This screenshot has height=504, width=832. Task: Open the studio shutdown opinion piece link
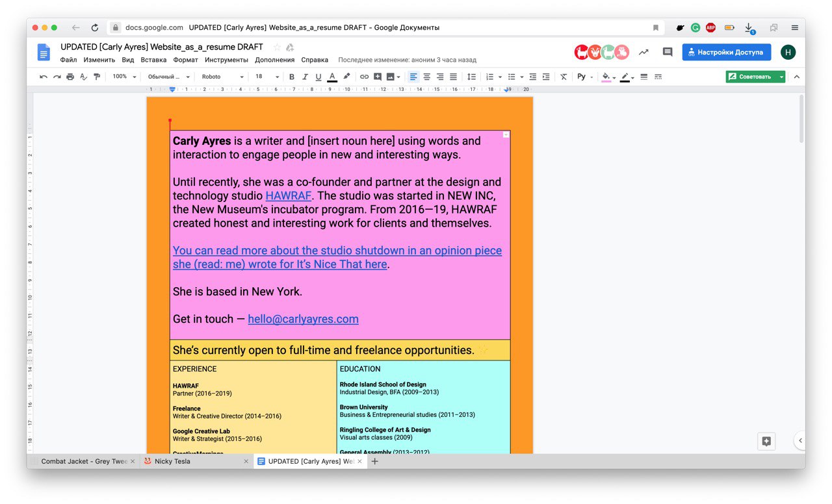click(x=337, y=257)
